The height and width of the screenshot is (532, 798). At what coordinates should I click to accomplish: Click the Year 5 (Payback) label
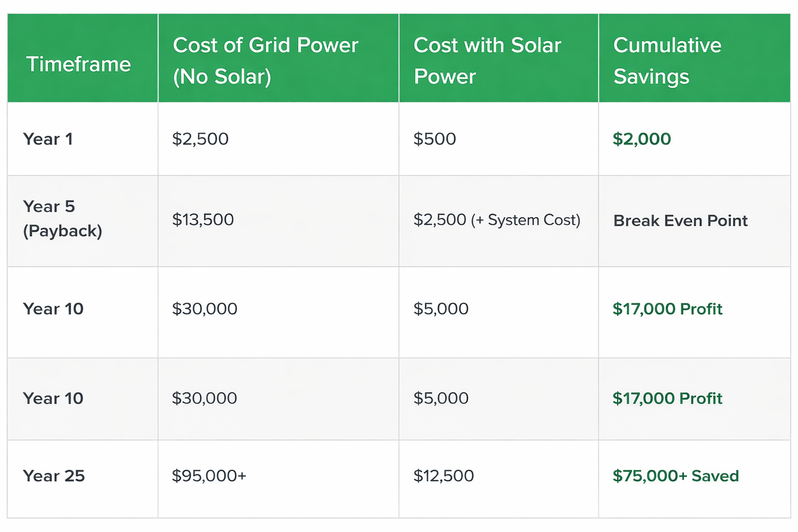[x=62, y=219]
